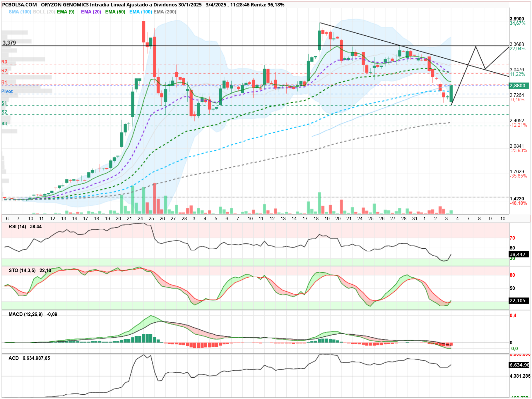This screenshot has width=532, height=399.
Task: Click the RSI 38,442 value tag
Action: pos(519,254)
